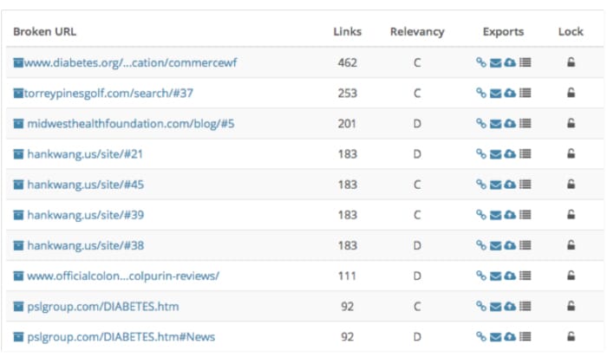Toggle lock for www.diabetes.org row
The height and width of the screenshot is (364, 607).
(x=571, y=62)
